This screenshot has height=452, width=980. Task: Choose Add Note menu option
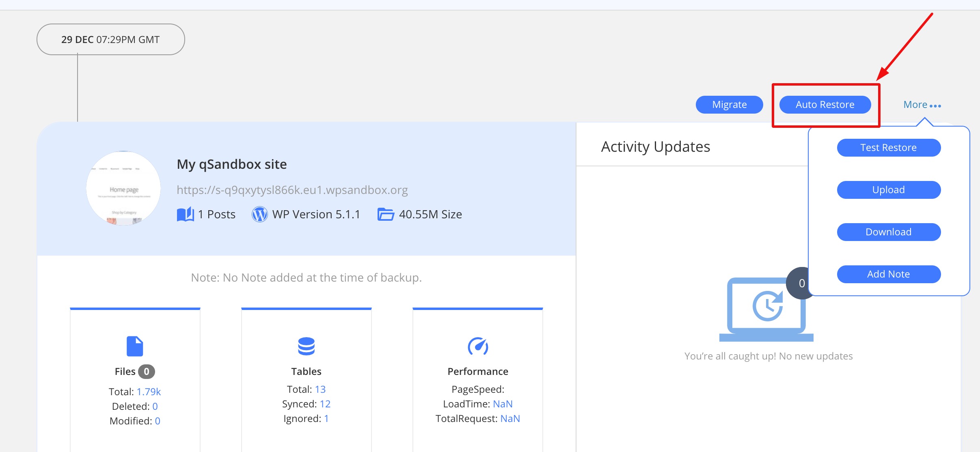tap(888, 274)
